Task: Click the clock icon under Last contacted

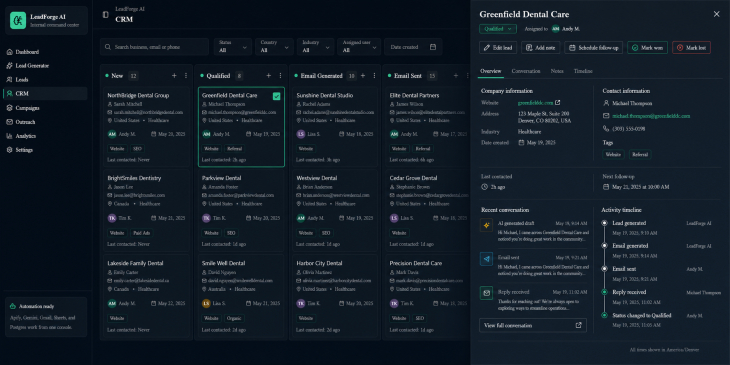Action: (x=484, y=187)
